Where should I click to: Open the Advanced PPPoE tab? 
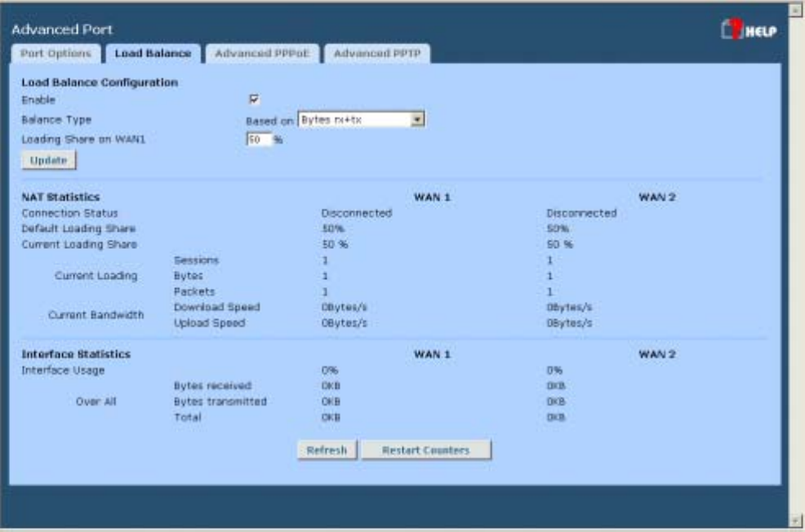coord(262,53)
